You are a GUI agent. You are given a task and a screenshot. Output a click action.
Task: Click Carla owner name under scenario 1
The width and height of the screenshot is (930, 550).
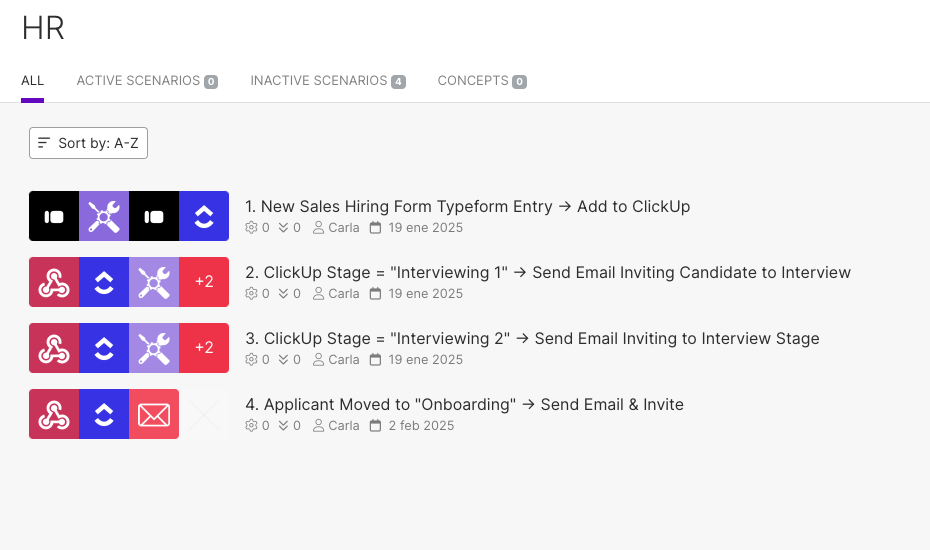[344, 227]
